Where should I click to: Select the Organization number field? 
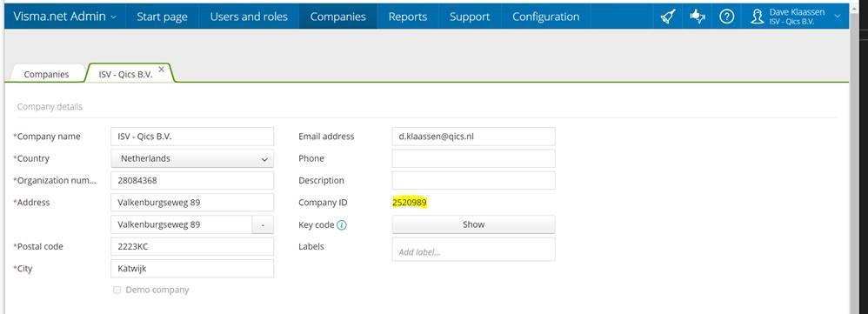pyautogui.click(x=192, y=181)
